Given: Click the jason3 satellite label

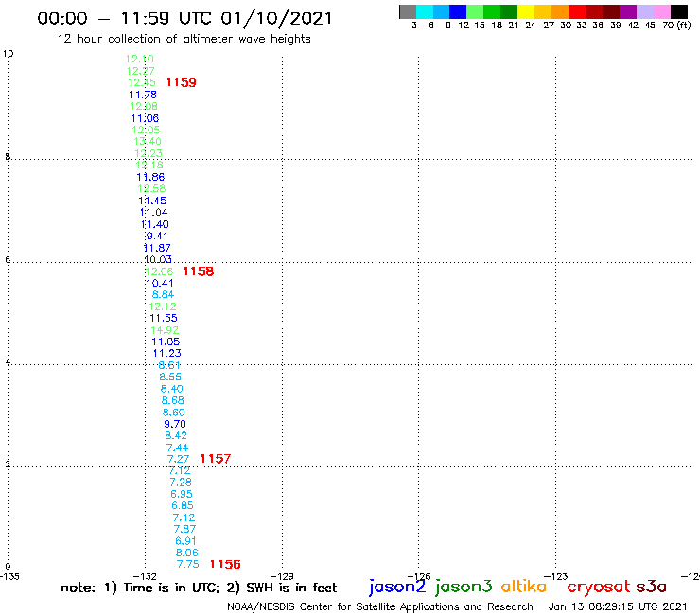Looking at the screenshot, I should point(464,587).
